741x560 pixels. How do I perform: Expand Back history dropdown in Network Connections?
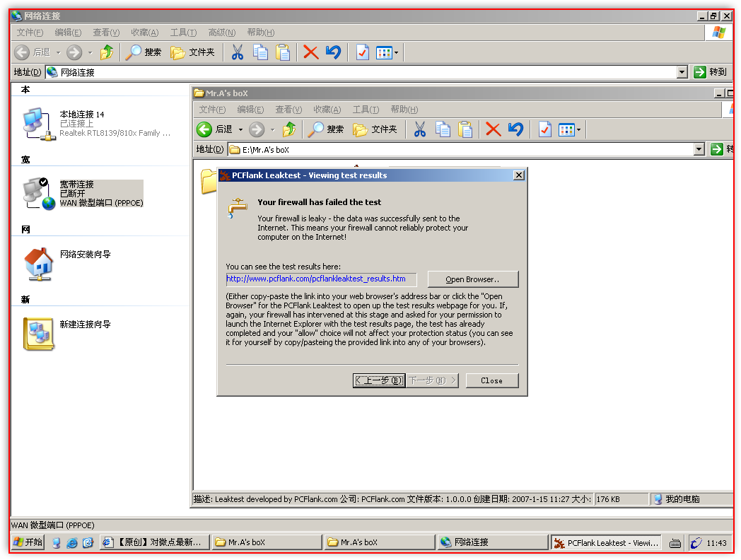(59, 52)
